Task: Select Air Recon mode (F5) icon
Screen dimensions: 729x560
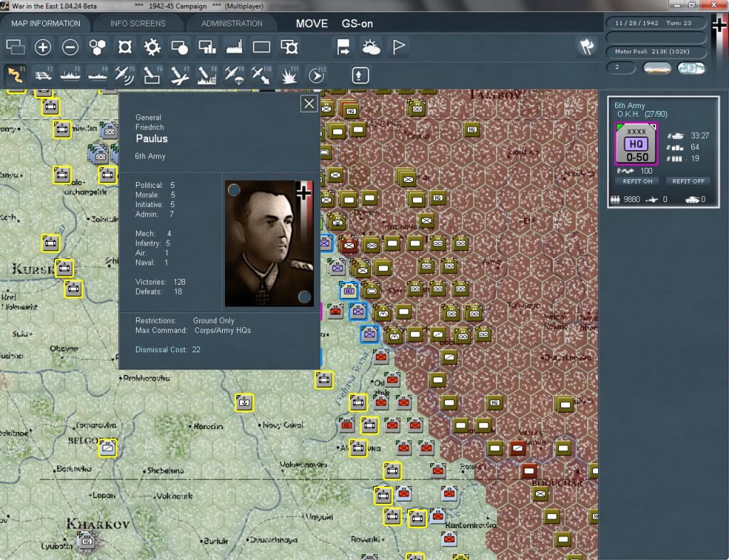Action: point(125,75)
